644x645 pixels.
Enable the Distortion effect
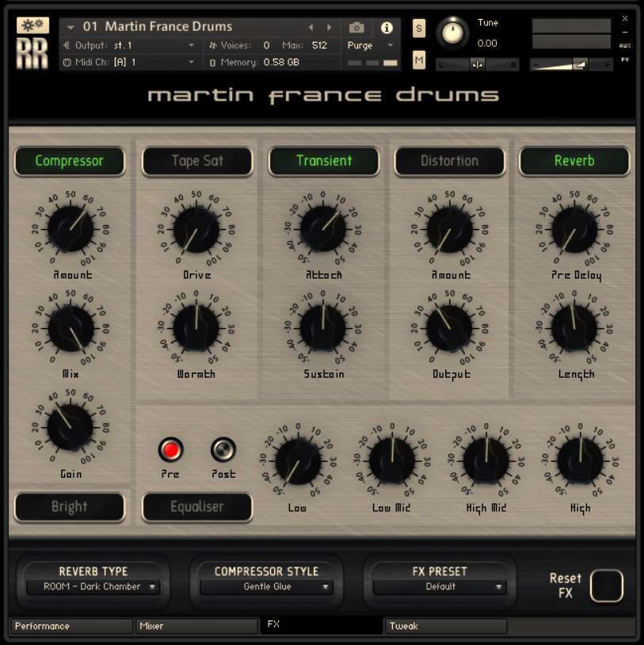click(449, 161)
